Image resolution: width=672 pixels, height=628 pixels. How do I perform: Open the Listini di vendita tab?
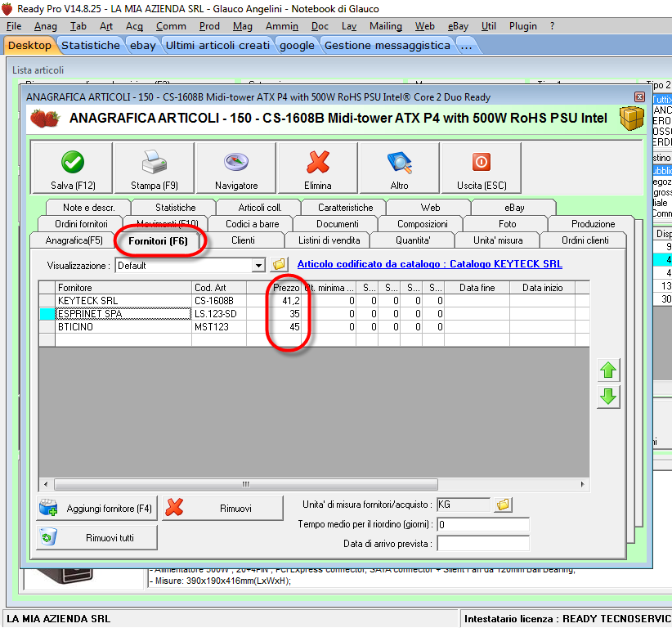coord(329,240)
